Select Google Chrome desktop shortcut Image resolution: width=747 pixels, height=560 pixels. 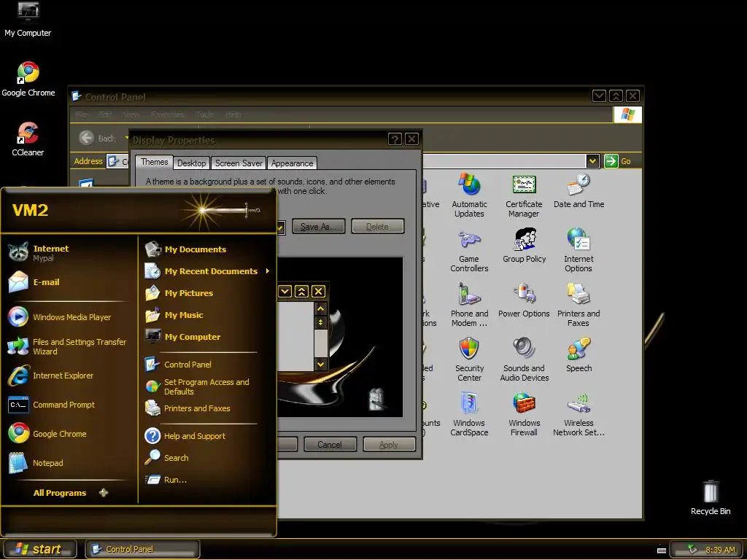click(28, 79)
